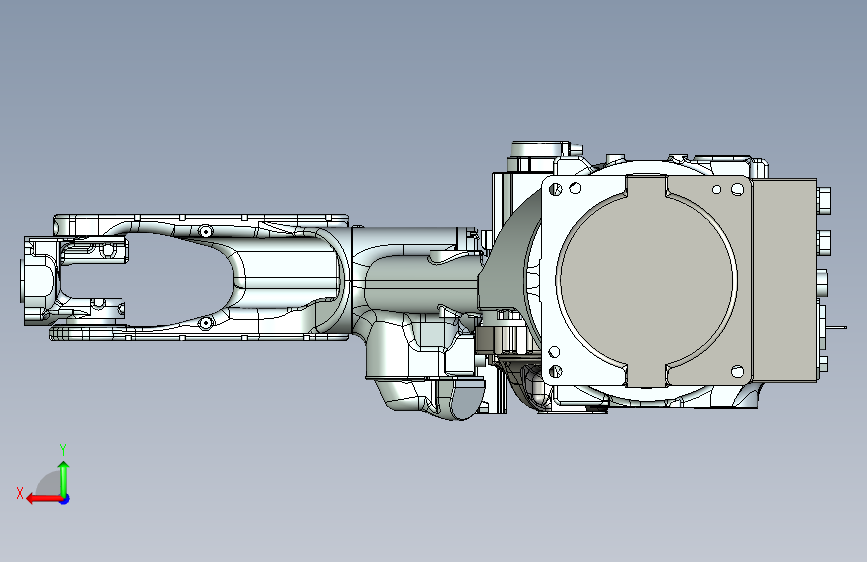The width and height of the screenshot is (867, 562).
Task: Select the large circular gray cover on the robot base
Action: [x=647, y=280]
